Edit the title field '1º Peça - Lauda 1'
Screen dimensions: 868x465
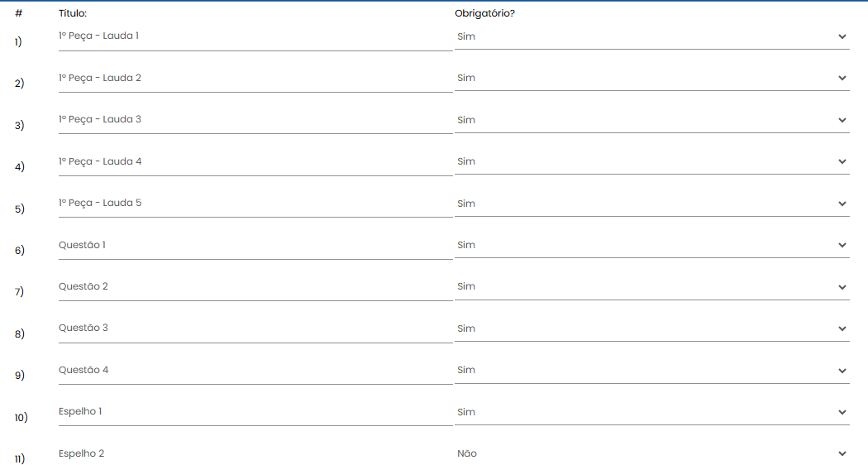[x=255, y=36]
